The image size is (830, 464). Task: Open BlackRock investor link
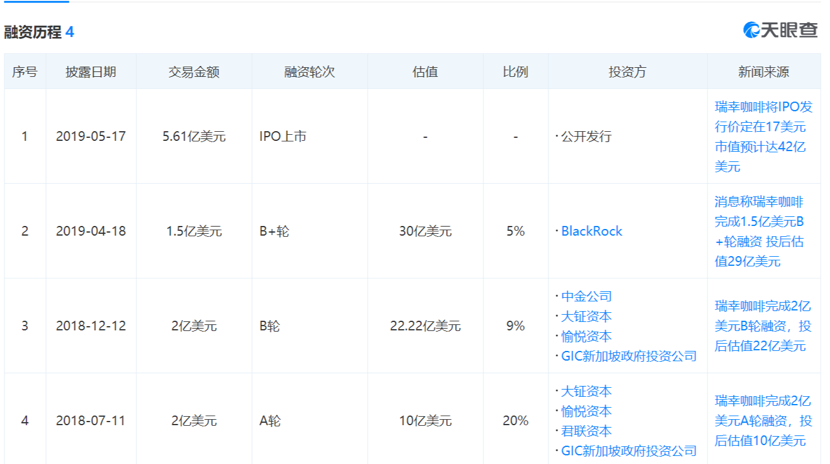point(591,231)
